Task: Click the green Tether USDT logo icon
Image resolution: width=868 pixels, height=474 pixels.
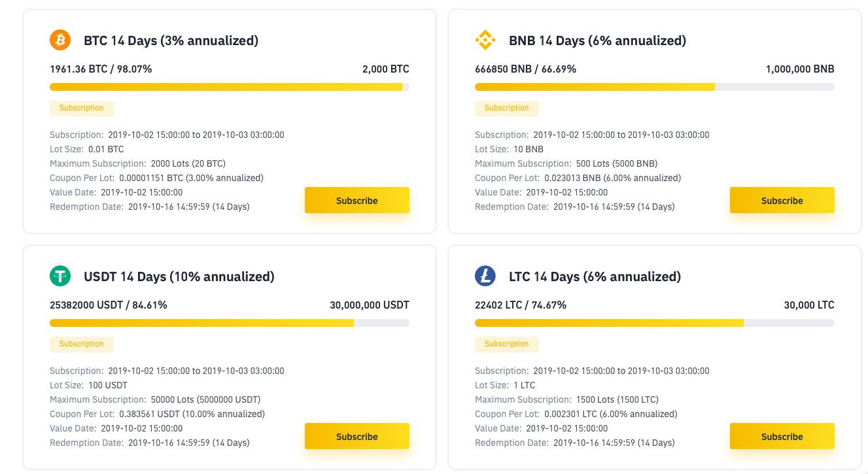Action: click(60, 277)
